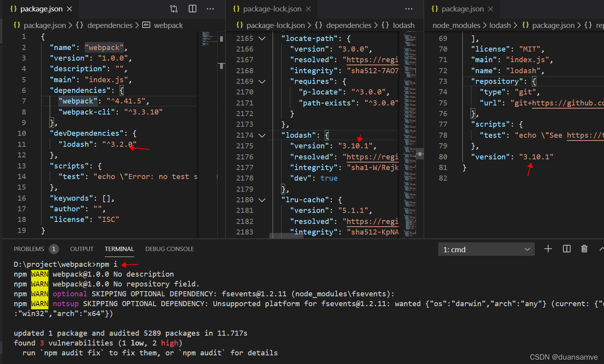The height and width of the screenshot is (364, 604).
Task: Open more actions menu of package-lock editor
Action: point(409,9)
